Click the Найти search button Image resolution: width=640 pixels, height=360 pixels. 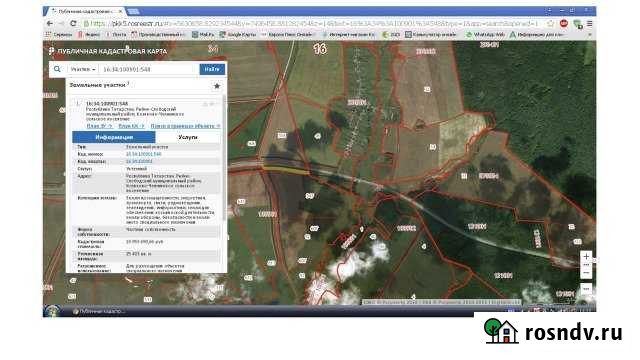point(212,69)
